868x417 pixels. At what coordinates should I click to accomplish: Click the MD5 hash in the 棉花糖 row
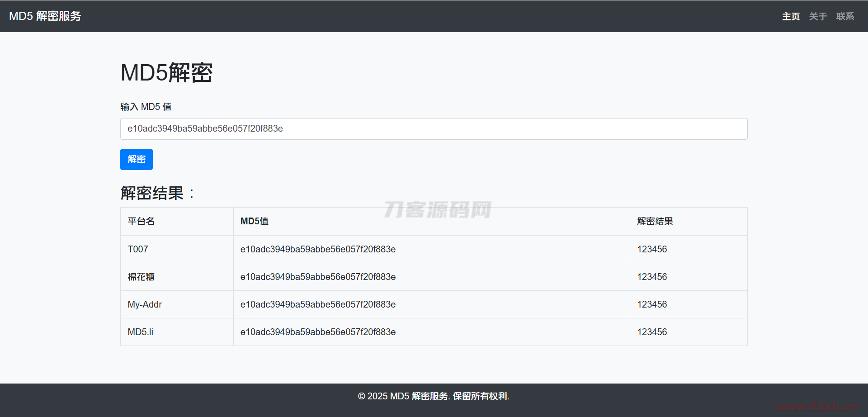click(x=318, y=276)
